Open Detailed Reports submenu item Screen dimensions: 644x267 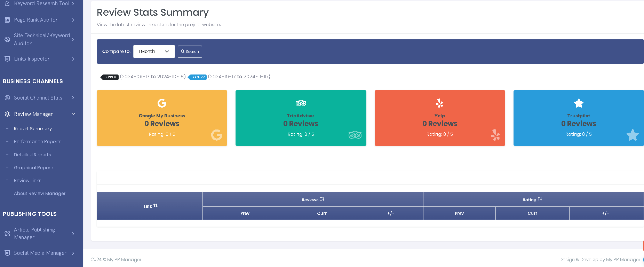[32, 155]
